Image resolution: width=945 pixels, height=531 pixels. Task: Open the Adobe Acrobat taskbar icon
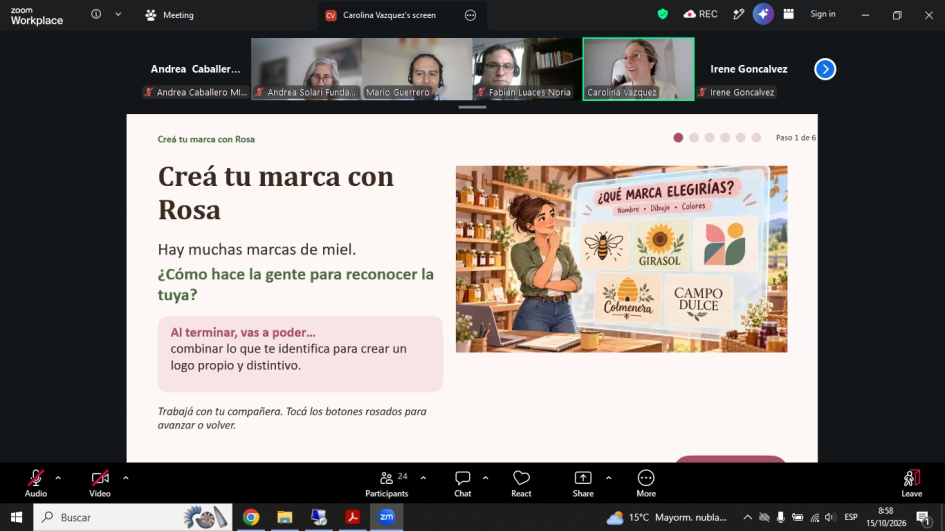(x=353, y=517)
